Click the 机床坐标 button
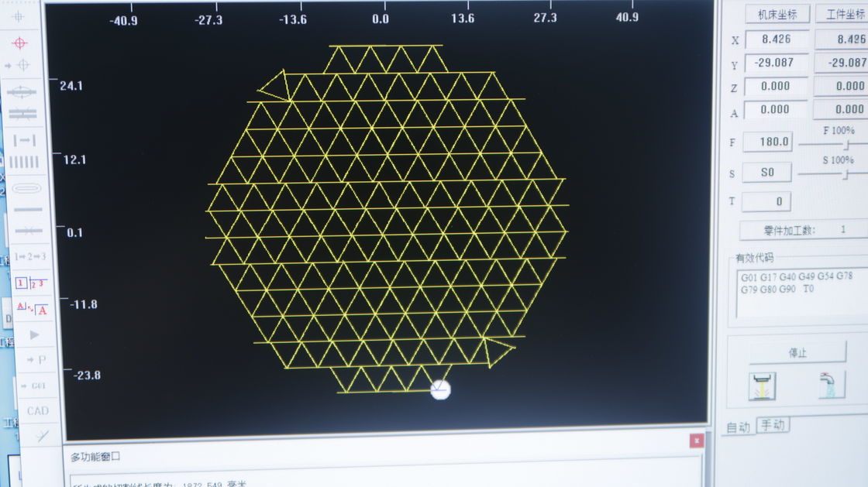The image size is (868, 487). [x=777, y=14]
